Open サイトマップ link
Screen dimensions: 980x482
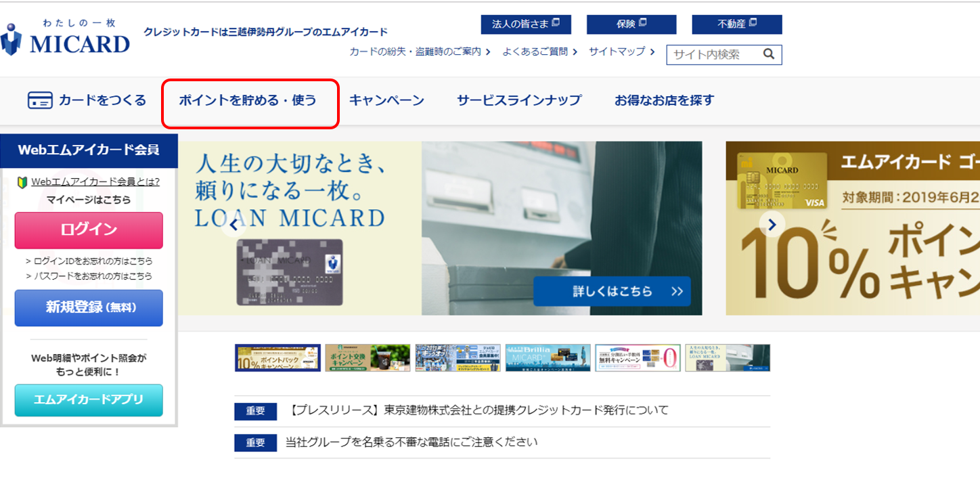621,51
